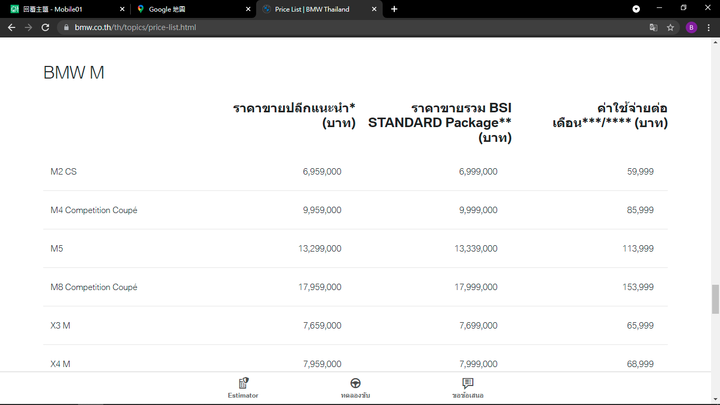Image resolution: width=720 pixels, height=405 pixels.
Task: Click the BMW M section heading
Action: [74, 73]
